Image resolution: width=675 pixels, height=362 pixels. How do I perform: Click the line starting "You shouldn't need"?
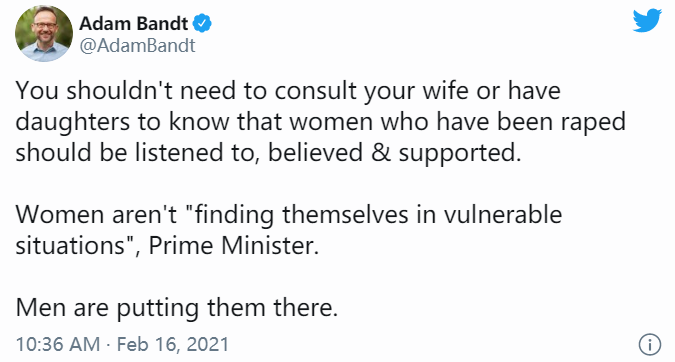pos(288,91)
